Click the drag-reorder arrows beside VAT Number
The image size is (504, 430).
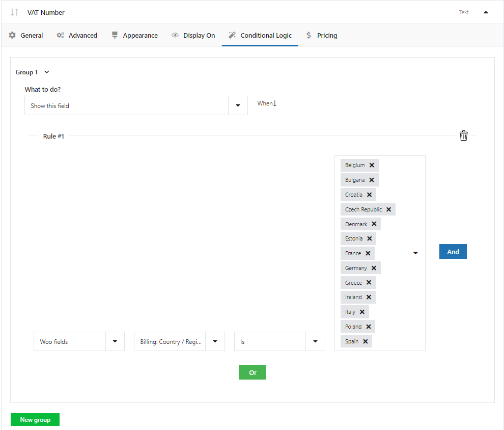(15, 12)
